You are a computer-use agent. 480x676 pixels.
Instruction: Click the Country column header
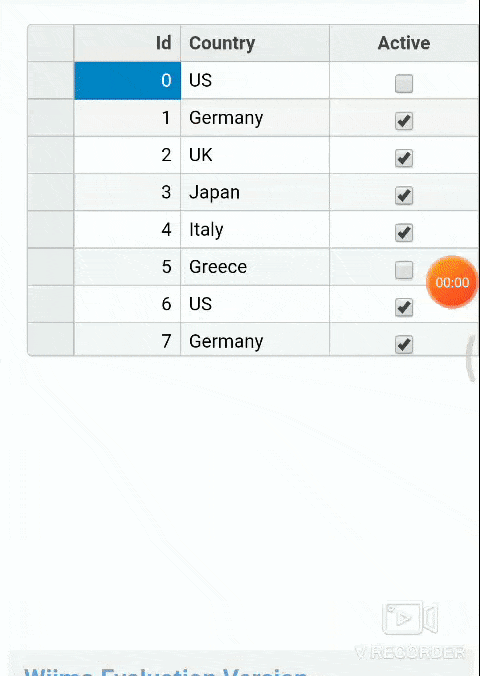tap(255, 43)
